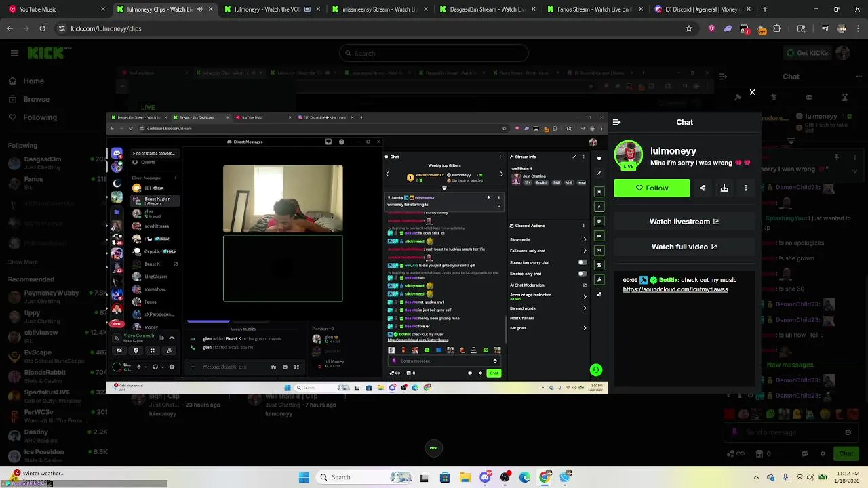Open the Kick account avatar menu
This screenshot has height=488, width=868.
tap(843, 53)
